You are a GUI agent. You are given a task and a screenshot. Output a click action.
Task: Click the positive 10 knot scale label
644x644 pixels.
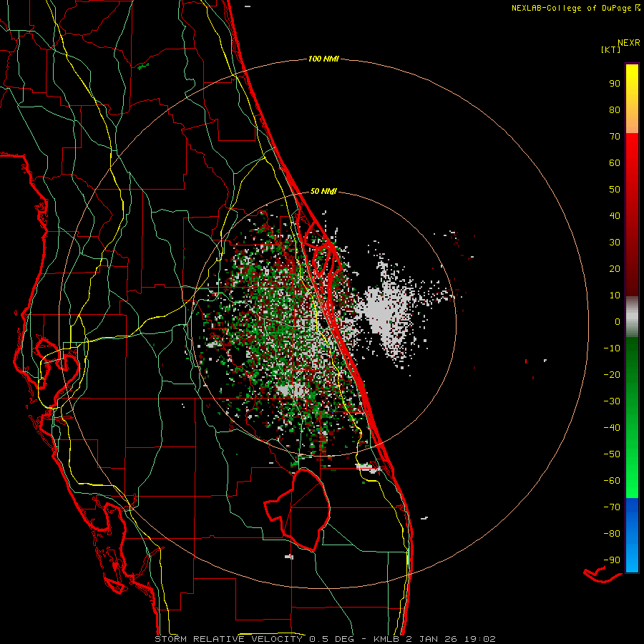(x=615, y=296)
